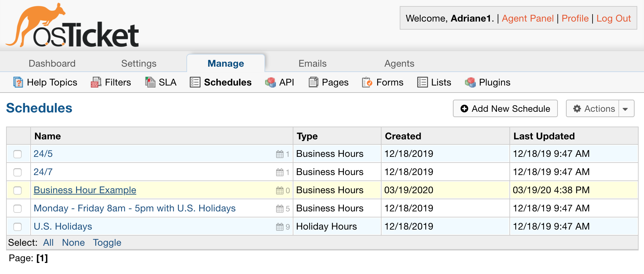Image resolution: width=644 pixels, height=274 pixels.
Task: Click calendar entries icon for 24/5 row
Action: pos(280,154)
